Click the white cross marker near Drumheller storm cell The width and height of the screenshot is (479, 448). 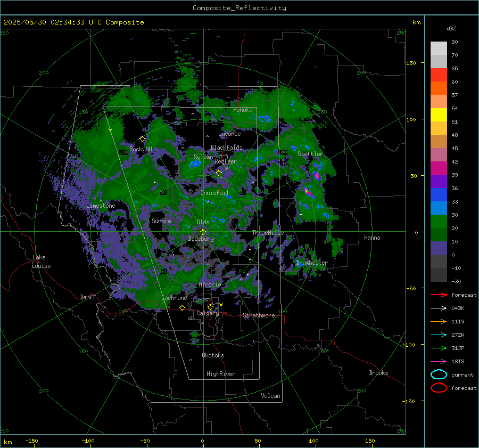pyautogui.click(x=301, y=214)
